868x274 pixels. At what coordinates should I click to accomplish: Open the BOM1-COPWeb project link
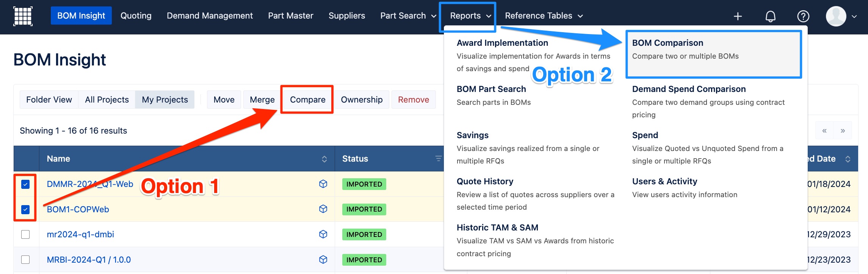coord(78,209)
